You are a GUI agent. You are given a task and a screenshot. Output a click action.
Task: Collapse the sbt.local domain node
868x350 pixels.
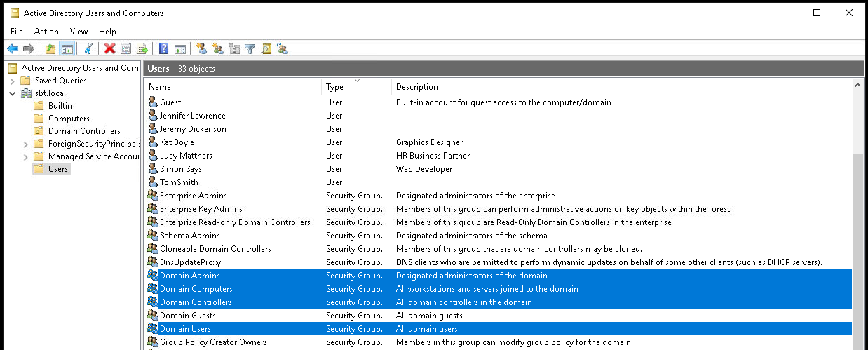coord(13,93)
